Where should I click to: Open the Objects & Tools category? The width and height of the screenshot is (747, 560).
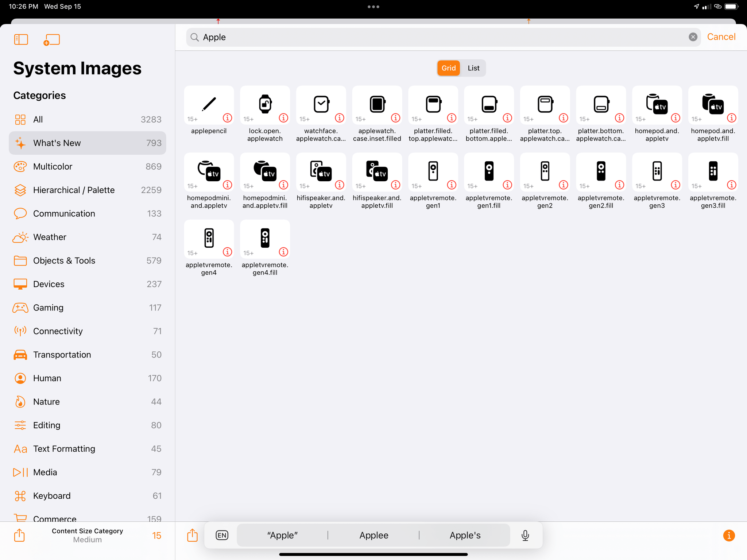click(88, 260)
